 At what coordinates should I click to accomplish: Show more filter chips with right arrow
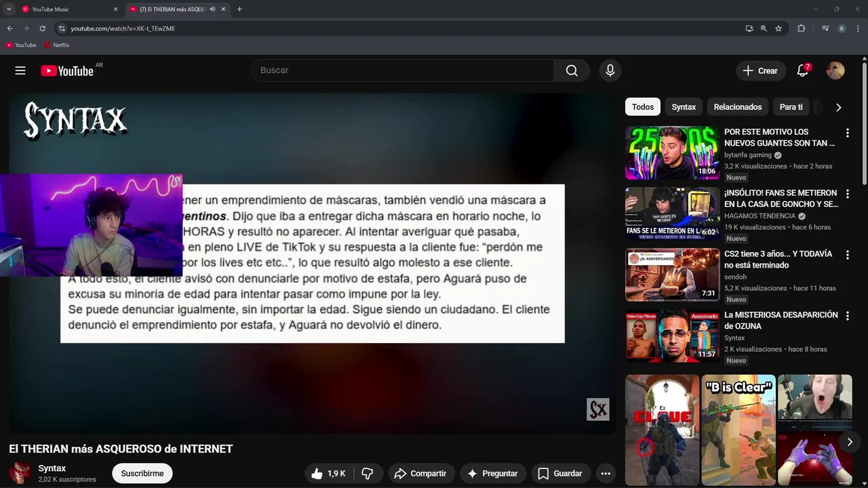839,107
